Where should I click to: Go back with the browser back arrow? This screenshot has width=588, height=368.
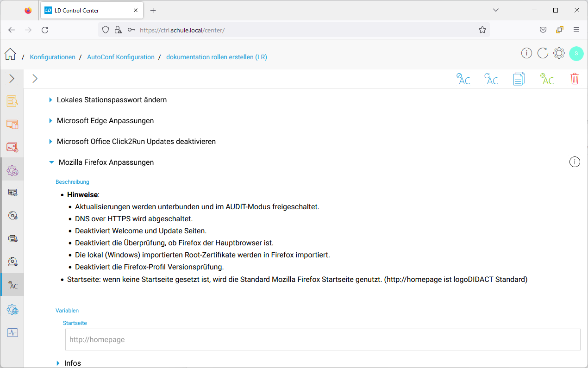coord(12,30)
